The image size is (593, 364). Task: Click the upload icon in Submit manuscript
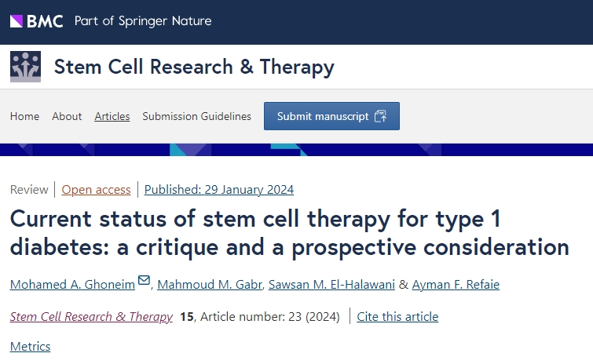click(x=381, y=116)
